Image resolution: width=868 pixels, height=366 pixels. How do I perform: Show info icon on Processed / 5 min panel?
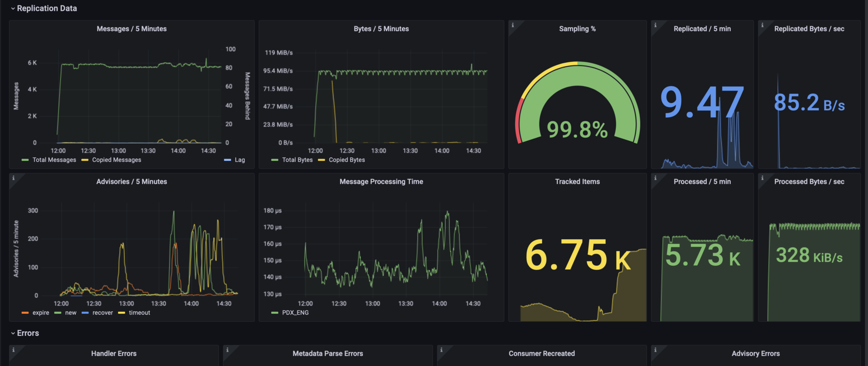[x=655, y=178]
